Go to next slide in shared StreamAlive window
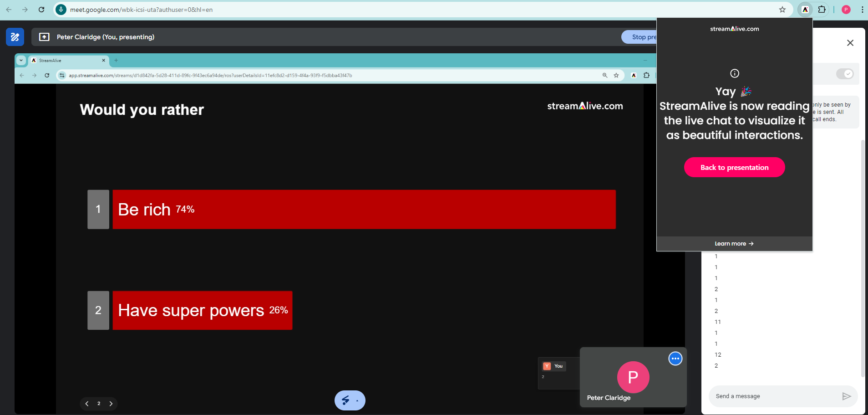 pos(111,404)
